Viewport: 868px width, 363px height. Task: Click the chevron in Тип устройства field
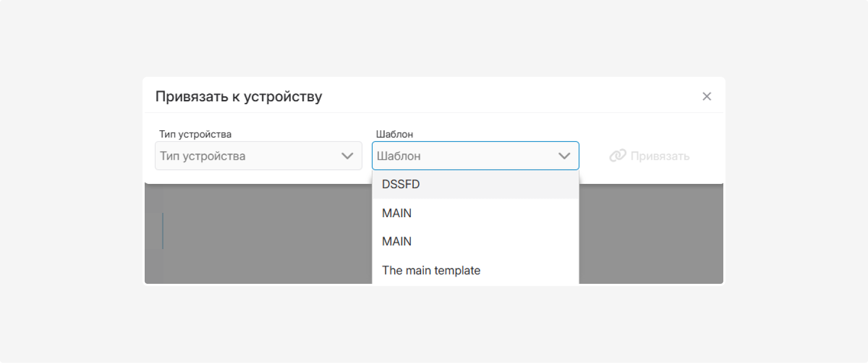click(347, 156)
